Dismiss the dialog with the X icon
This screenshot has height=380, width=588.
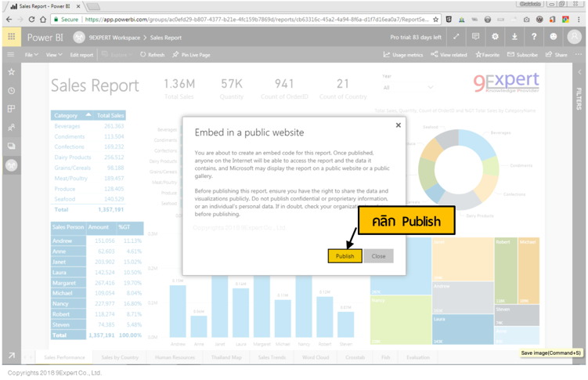point(398,125)
